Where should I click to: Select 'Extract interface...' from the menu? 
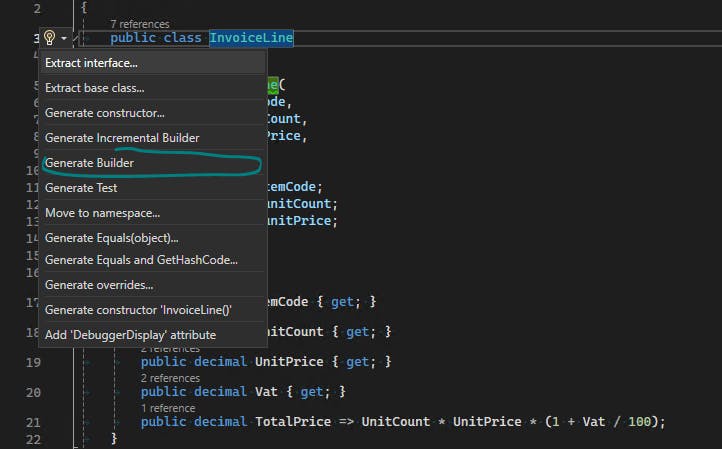pyautogui.click(x=91, y=63)
